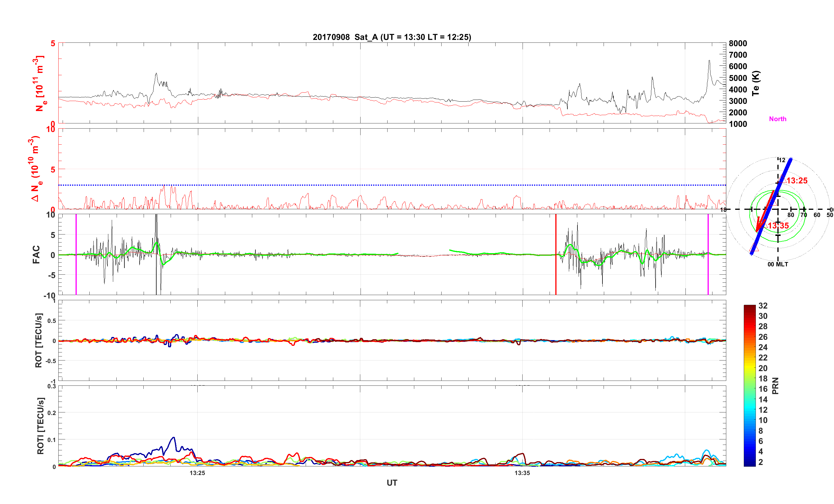Image resolution: width=834 pixels, height=504 pixels.
Task: Click the 'UT' x-axis label
Action: pos(392,483)
